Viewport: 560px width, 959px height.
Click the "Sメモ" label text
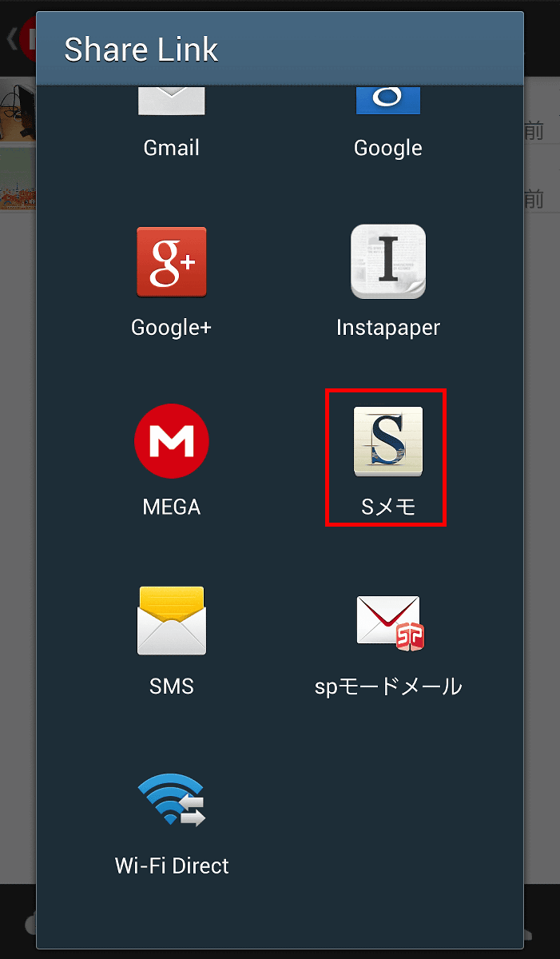tap(388, 507)
